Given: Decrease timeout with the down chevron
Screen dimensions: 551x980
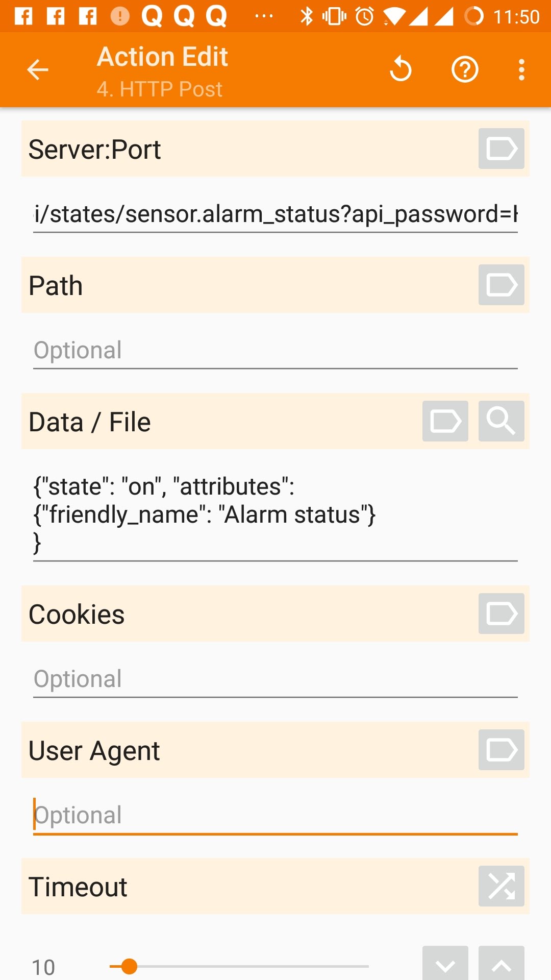Looking at the screenshot, I should pos(445,965).
